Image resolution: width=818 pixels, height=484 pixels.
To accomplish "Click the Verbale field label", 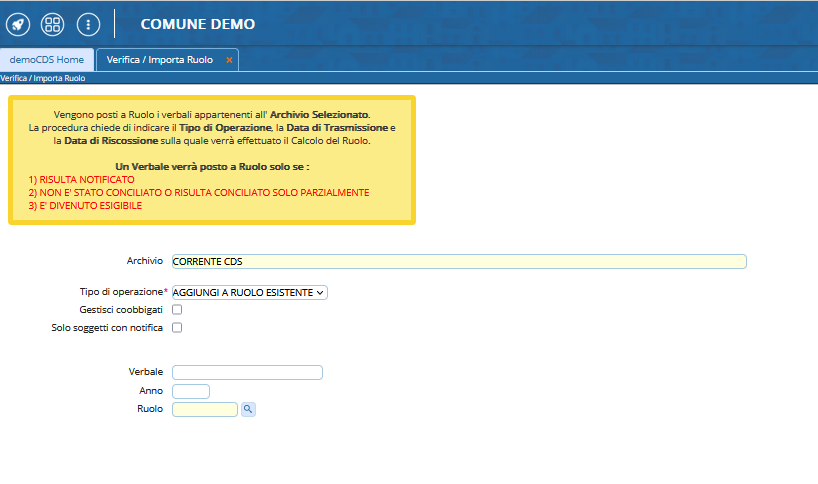I will (146, 372).
